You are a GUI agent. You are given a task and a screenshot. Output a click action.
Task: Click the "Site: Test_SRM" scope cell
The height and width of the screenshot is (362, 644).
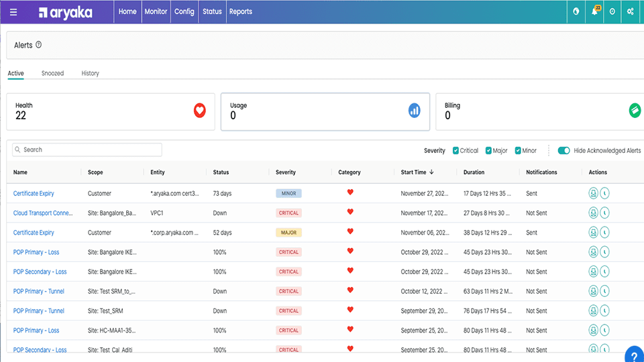tap(105, 311)
